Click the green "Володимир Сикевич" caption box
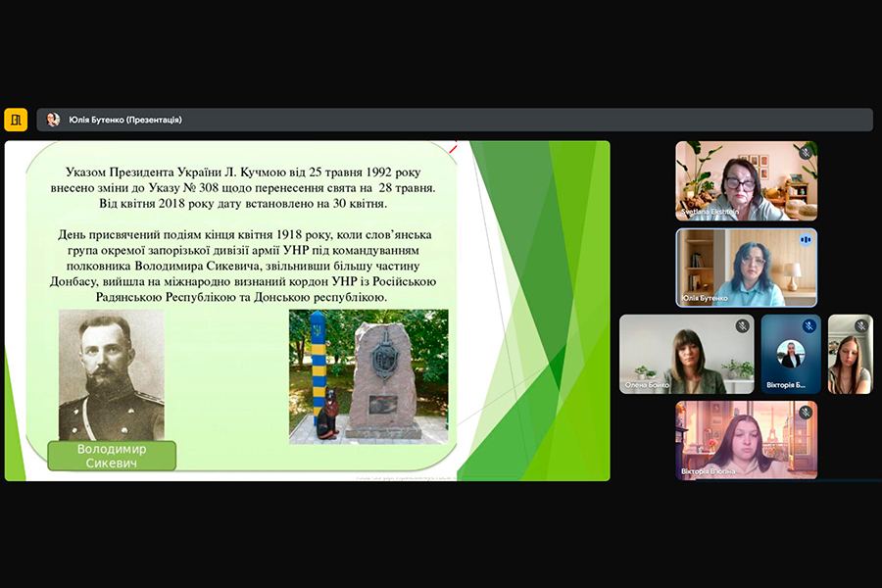 pos(112,456)
